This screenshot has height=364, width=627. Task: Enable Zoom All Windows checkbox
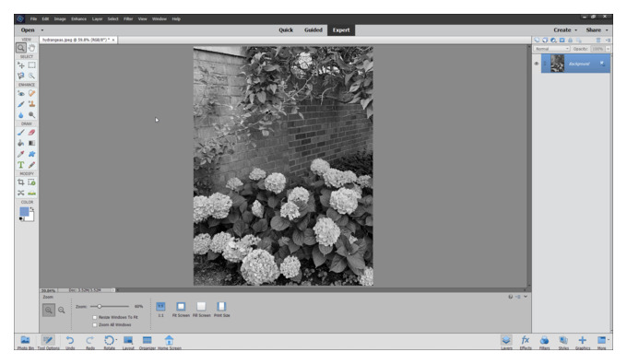(x=95, y=325)
